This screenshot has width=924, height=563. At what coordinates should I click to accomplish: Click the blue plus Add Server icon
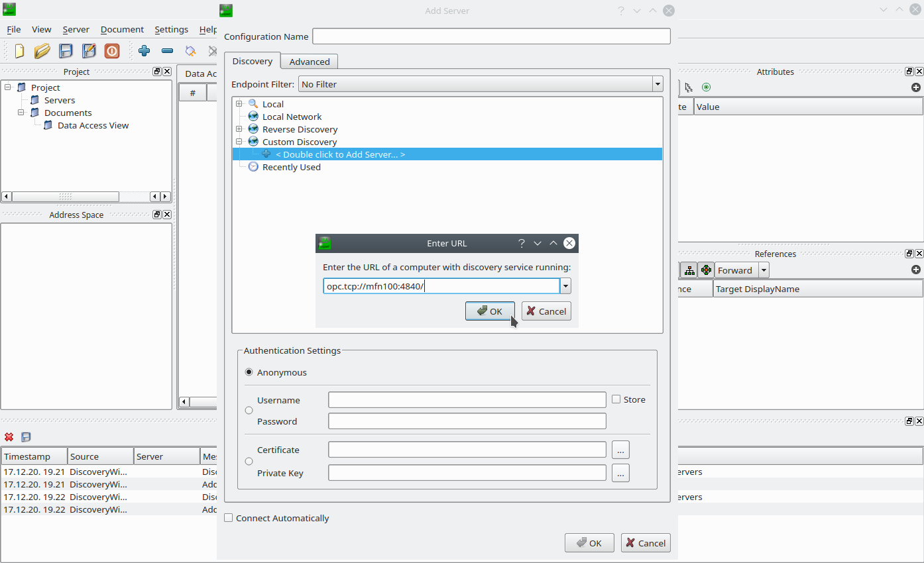[144, 51]
